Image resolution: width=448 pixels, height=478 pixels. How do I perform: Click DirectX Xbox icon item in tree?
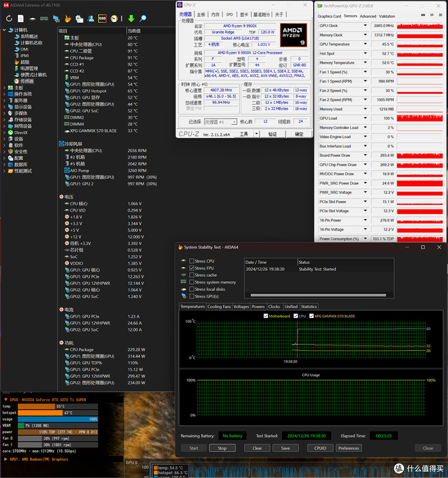(x=18, y=133)
